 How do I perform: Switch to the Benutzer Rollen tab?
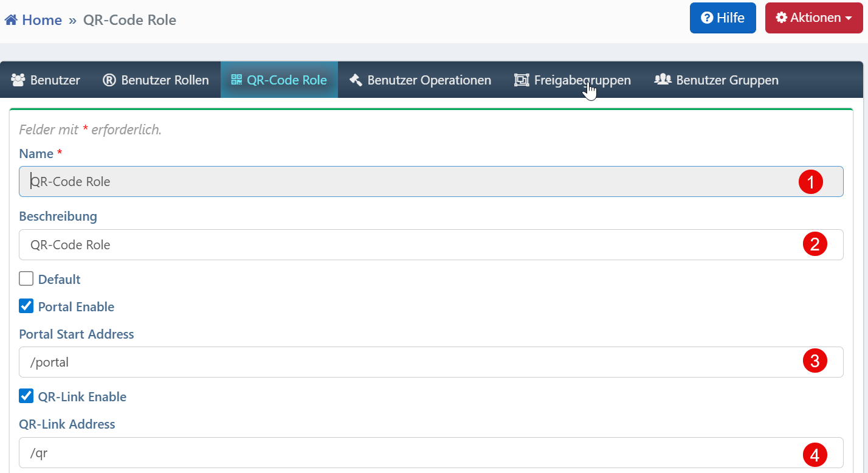click(x=164, y=80)
